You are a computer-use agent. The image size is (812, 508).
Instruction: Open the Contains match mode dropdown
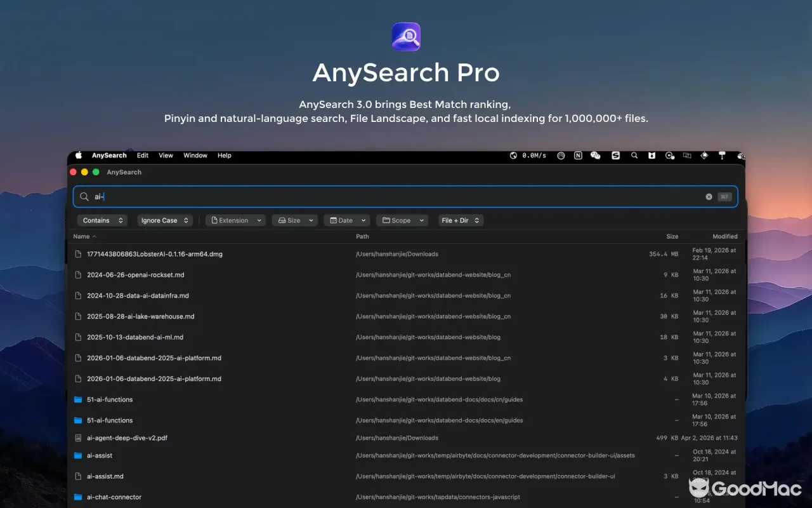(x=102, y=220)
